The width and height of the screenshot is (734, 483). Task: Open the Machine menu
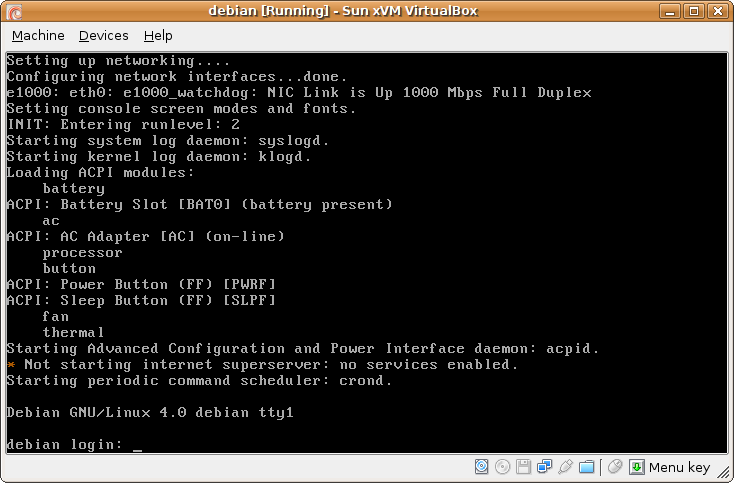pyautogui.click(x=38, y=36)
